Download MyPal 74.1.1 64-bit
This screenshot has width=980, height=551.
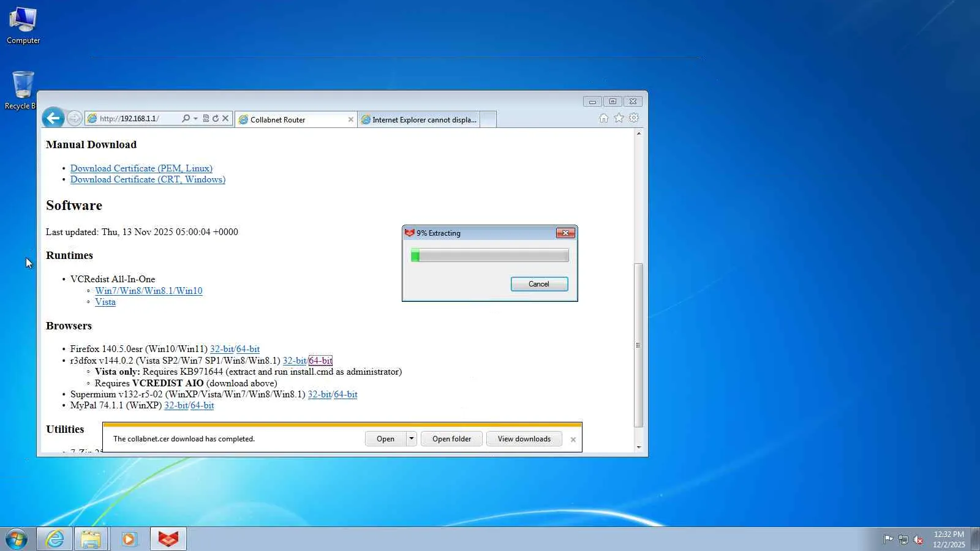[202, 405]
